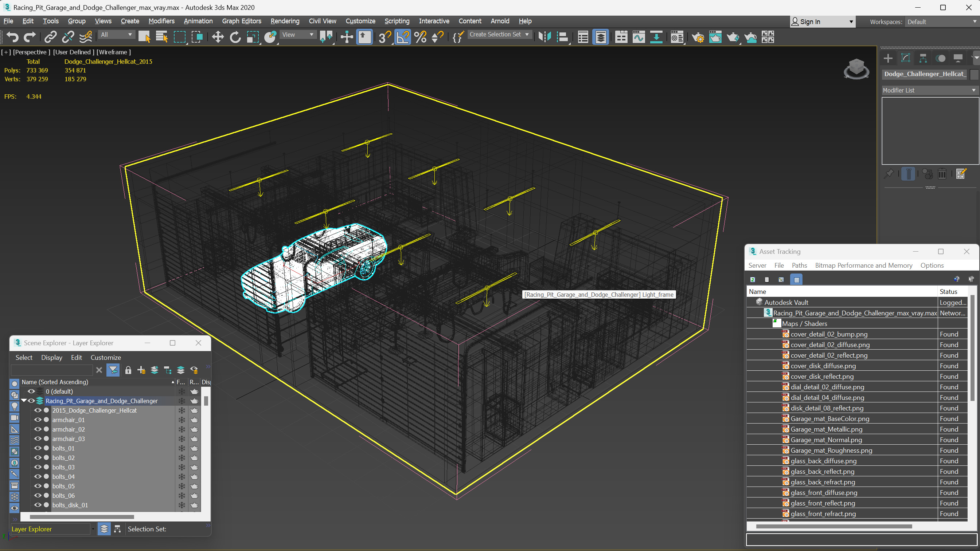Open Select by Name dialog icon
The image size is (980, 551).
tap(162, 37)
